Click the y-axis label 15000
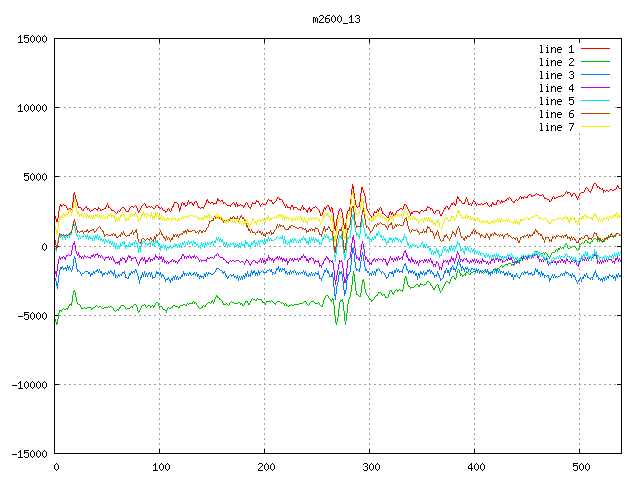640x480 pixels. click(32, 39)
